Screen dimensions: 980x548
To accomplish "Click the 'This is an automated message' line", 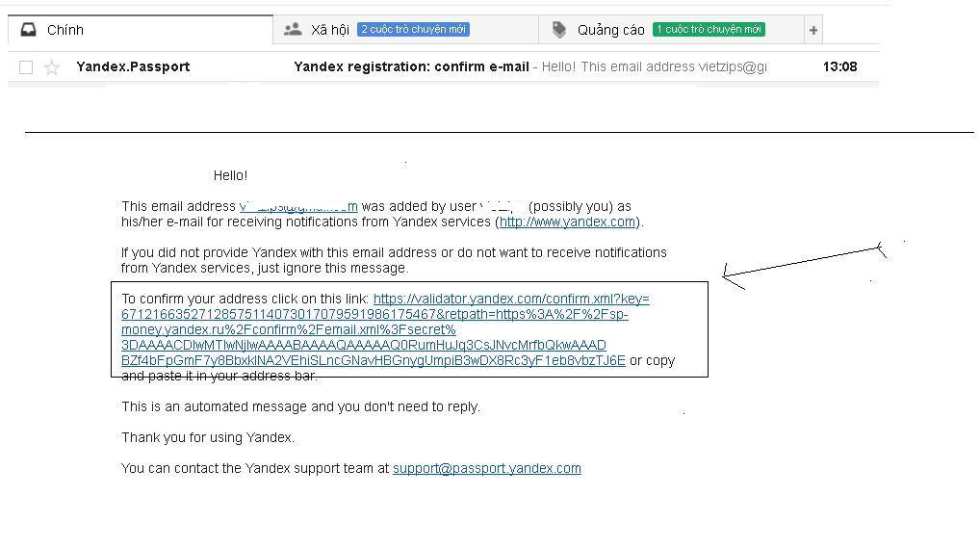I will click(x=300, y=406).
